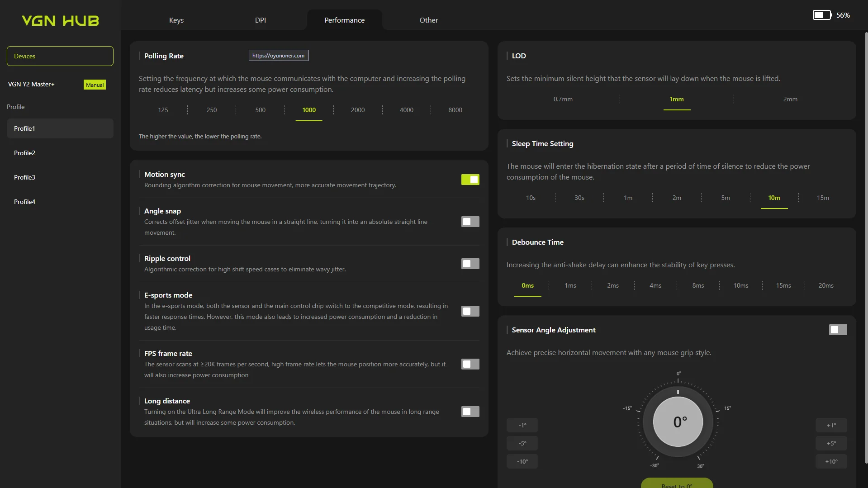Choose 500 polling rate

point(261,110)
